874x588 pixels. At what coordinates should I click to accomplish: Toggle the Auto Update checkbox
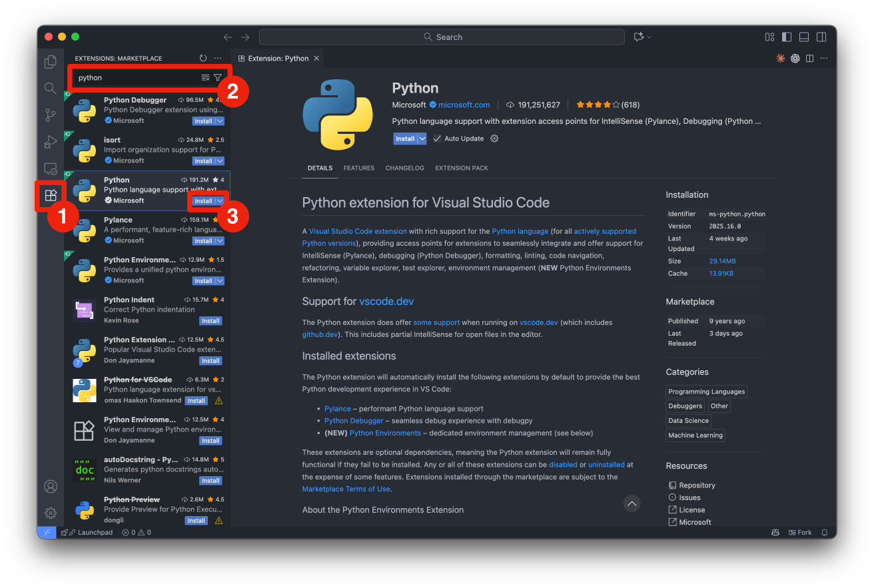437,139
